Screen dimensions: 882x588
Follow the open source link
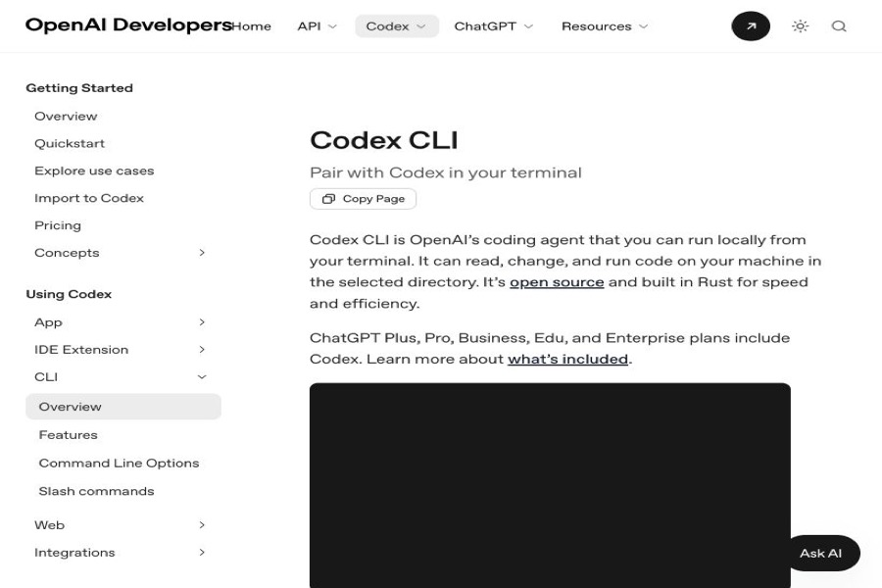pyautogui.click(x=557, y=282)
